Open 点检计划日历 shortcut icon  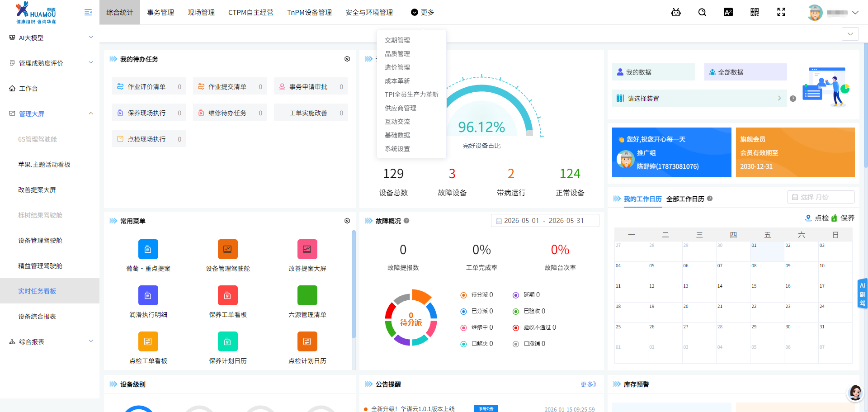tap(307, 341)
